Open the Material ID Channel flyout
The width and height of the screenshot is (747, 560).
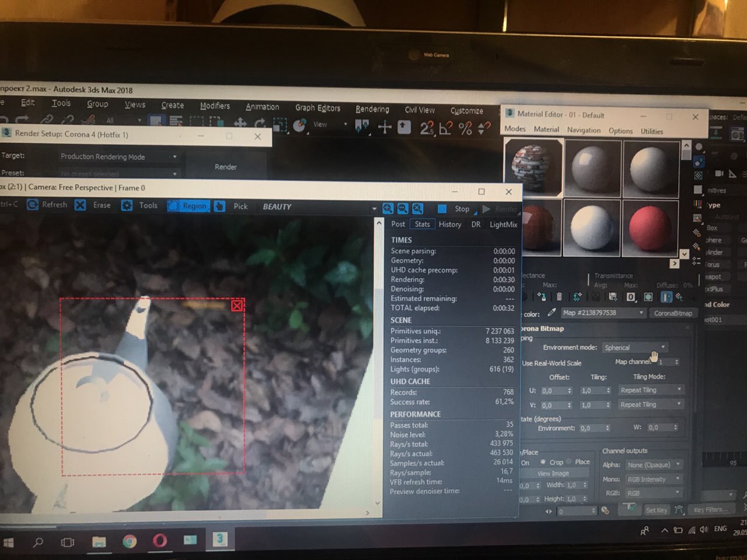click(631, 297)
